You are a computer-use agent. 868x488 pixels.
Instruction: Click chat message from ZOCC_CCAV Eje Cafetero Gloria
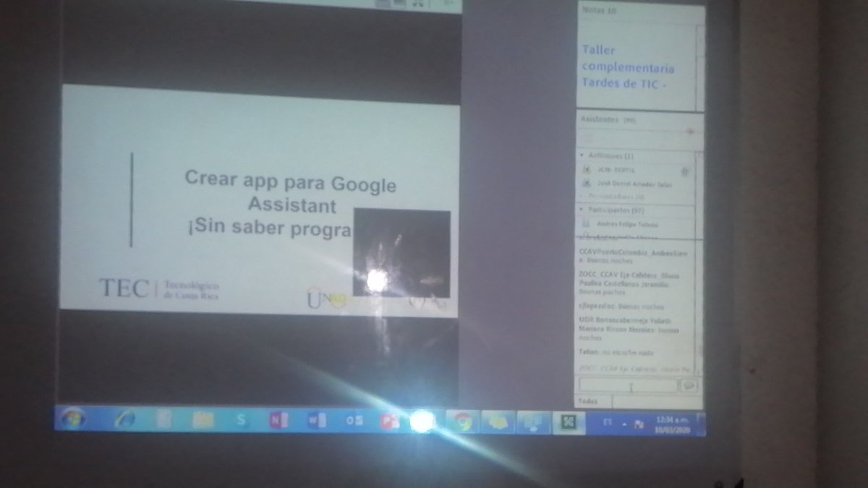[x=631, y=283]
